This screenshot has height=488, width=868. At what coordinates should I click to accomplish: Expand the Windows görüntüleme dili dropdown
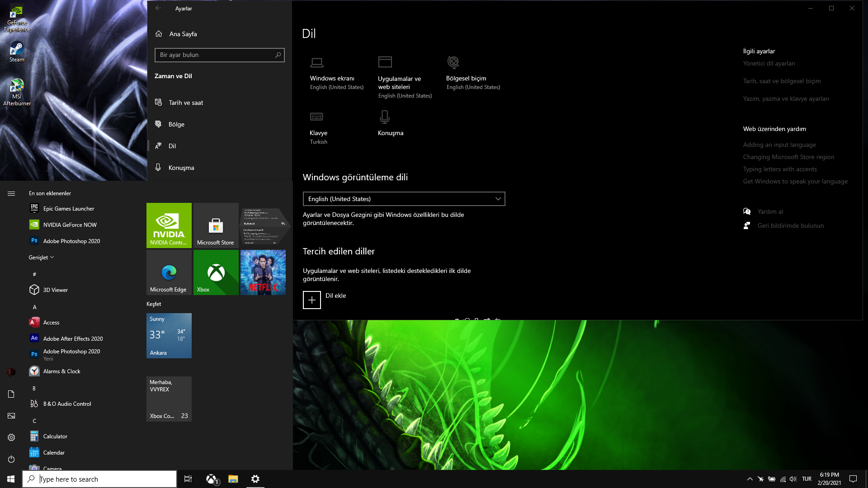(x=404, y=199)
